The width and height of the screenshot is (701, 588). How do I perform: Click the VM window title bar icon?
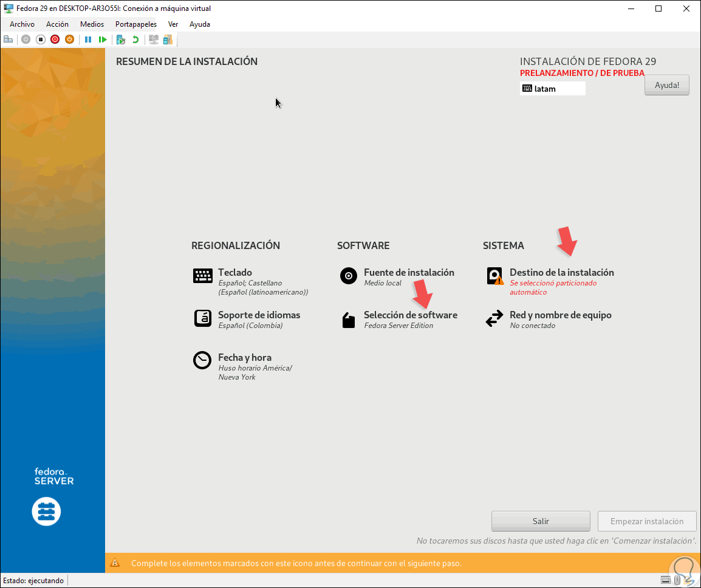pos(8,8)
